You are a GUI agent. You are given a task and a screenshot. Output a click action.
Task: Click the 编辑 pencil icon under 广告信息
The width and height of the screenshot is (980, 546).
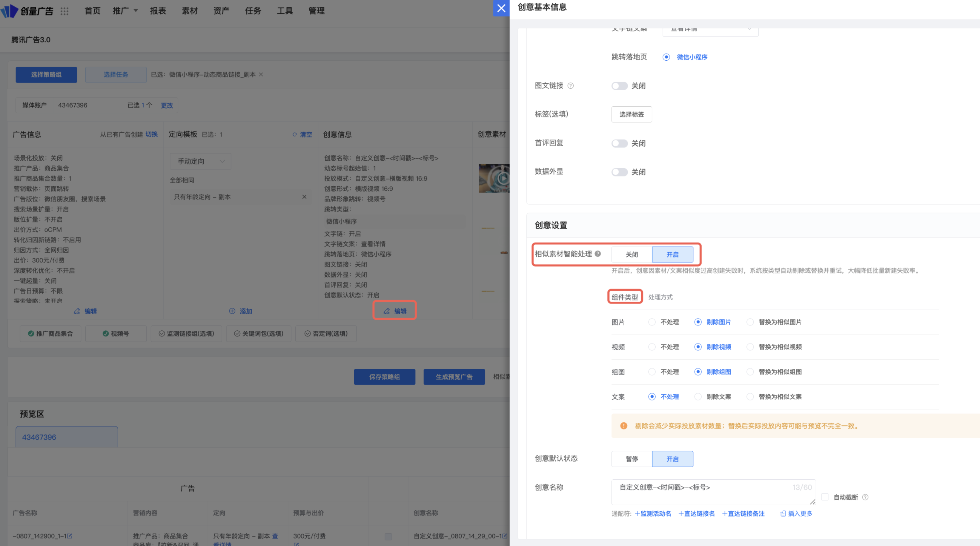[77, 311]
